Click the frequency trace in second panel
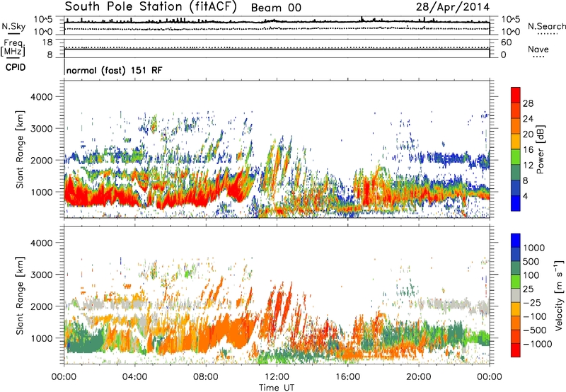 (277, 49)
